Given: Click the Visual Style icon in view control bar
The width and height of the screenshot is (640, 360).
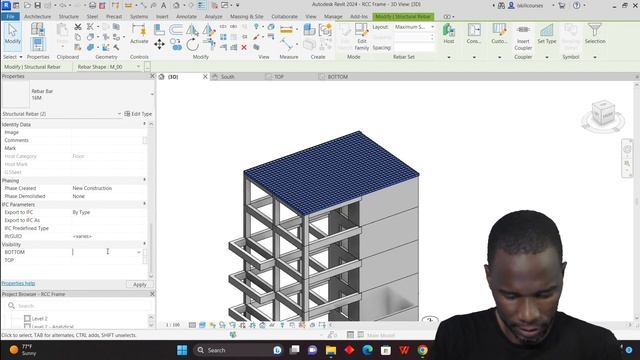Looking at the screenshot, I should click(202, 325).
